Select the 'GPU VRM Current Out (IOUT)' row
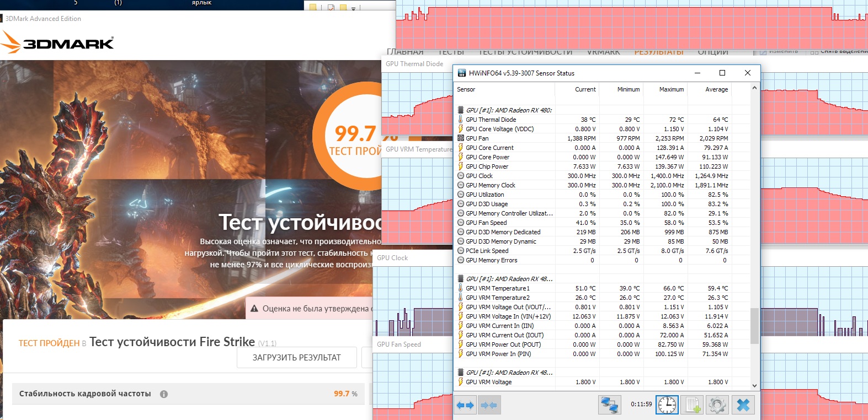Image resolution: width=868 pixels, height=420 pixels. click(x=602, y=335)
